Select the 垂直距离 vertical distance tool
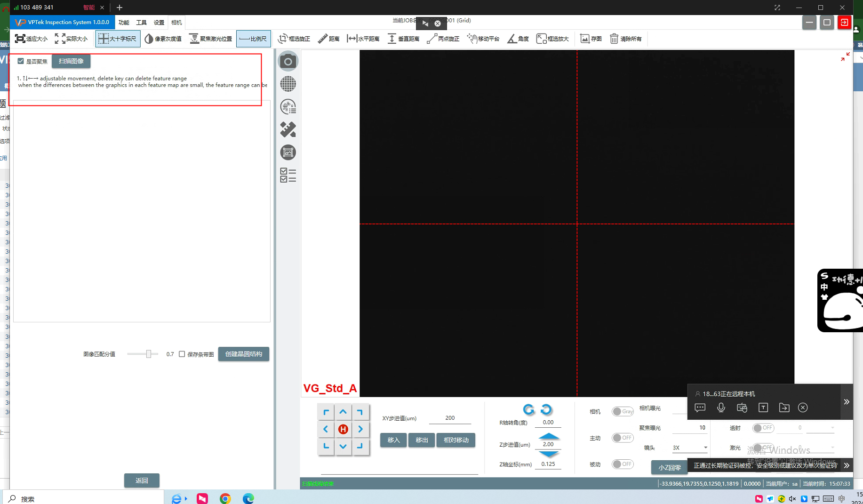The width and height of the screenshot is (863, 504). (x=403, y=39)
